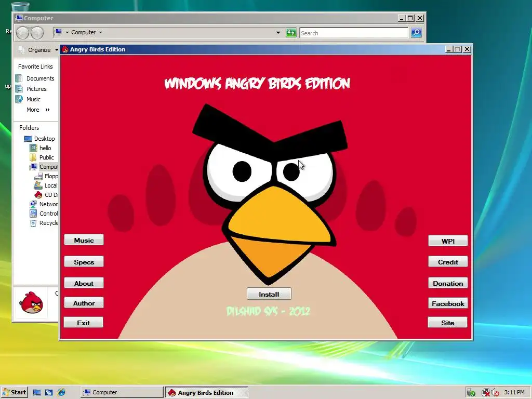Expand the dropdown arrow after Computer in address bar
Viewport: 532px width, 399px height.
[100, 32]
